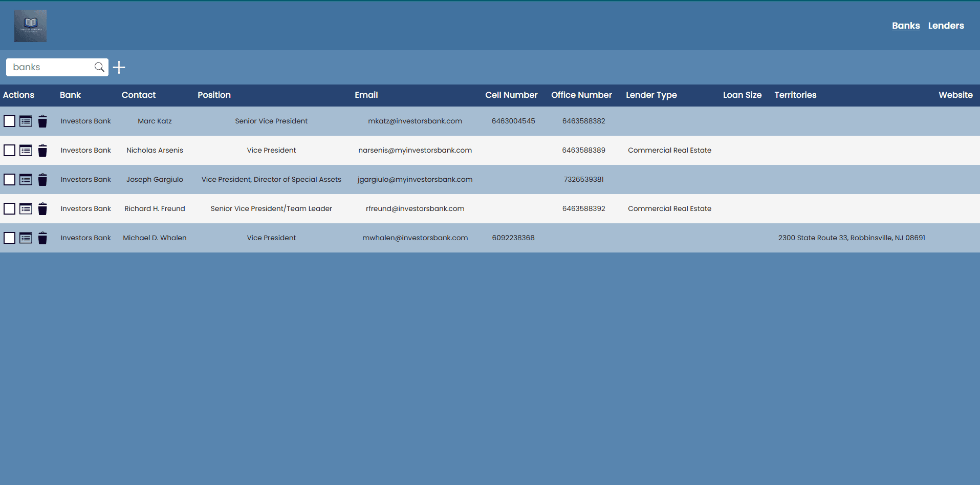This screenshot has width=980, height=485.
Task: Click the book logo in the header
Action: (30, 26)
